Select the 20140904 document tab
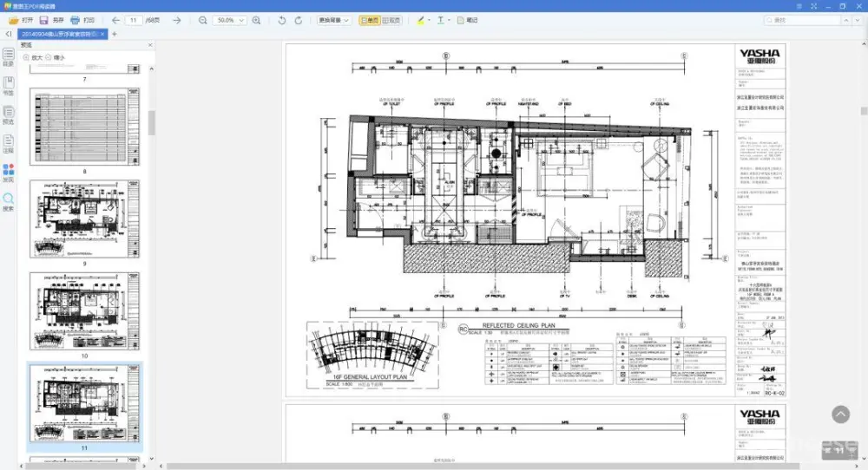Screen dimensions: 868x470 (x=59, y=34)
